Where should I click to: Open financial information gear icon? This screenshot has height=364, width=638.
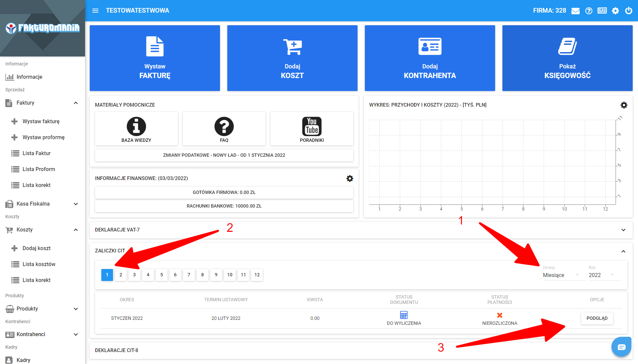[x=350, y=179]
